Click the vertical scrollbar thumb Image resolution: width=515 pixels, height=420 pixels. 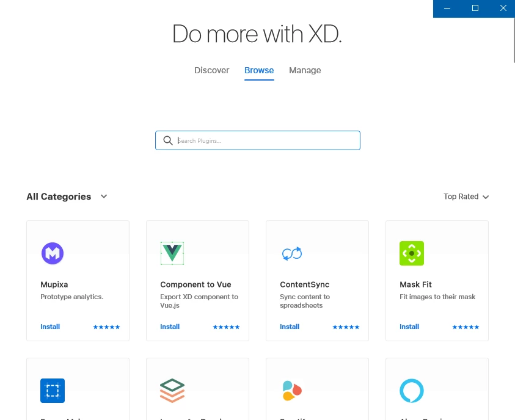(514, 39)
